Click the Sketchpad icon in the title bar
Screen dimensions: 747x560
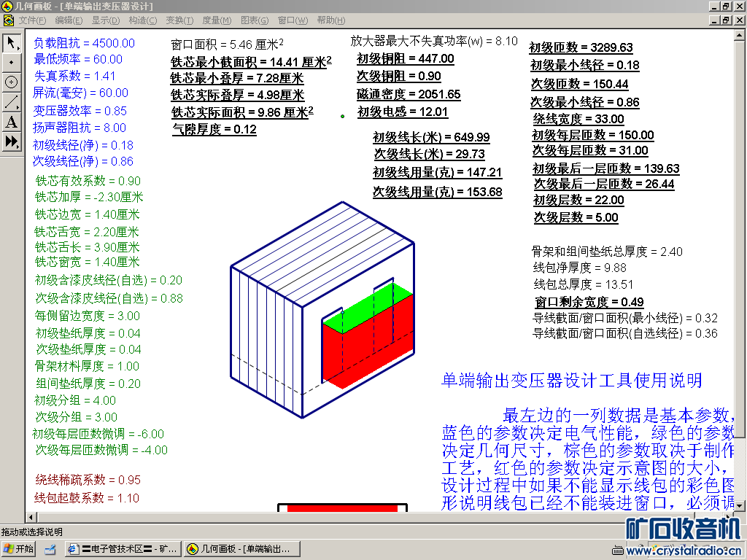click(x=7, y=6)
